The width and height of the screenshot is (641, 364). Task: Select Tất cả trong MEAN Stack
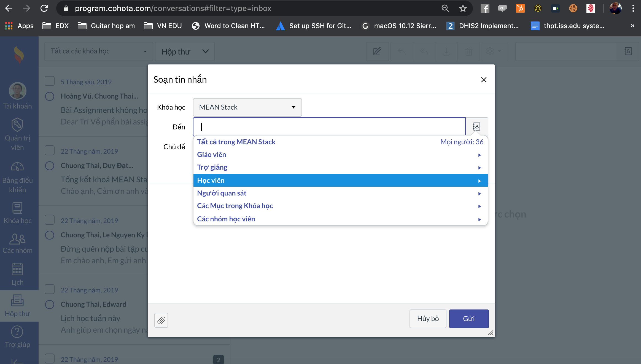point(341,142)
